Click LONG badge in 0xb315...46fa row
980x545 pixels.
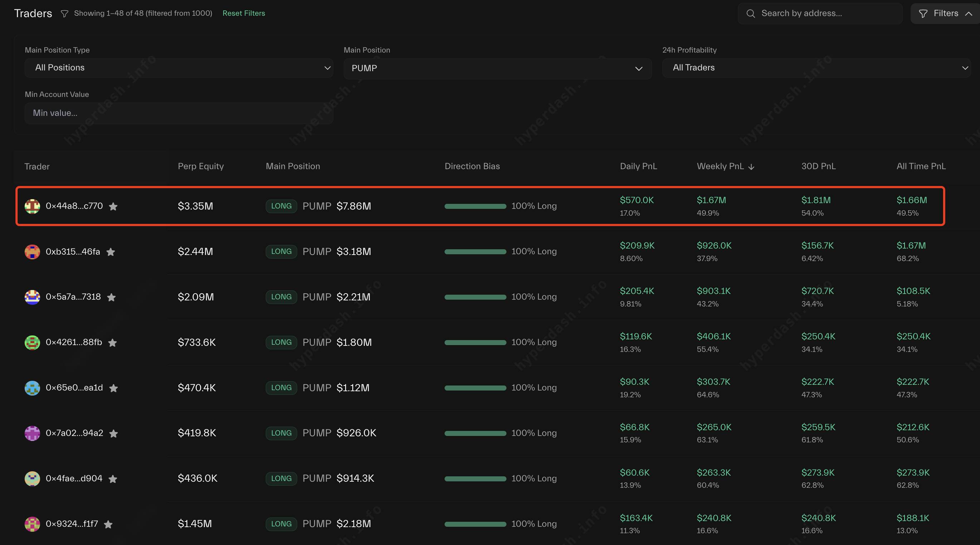(x=281, y=252)
